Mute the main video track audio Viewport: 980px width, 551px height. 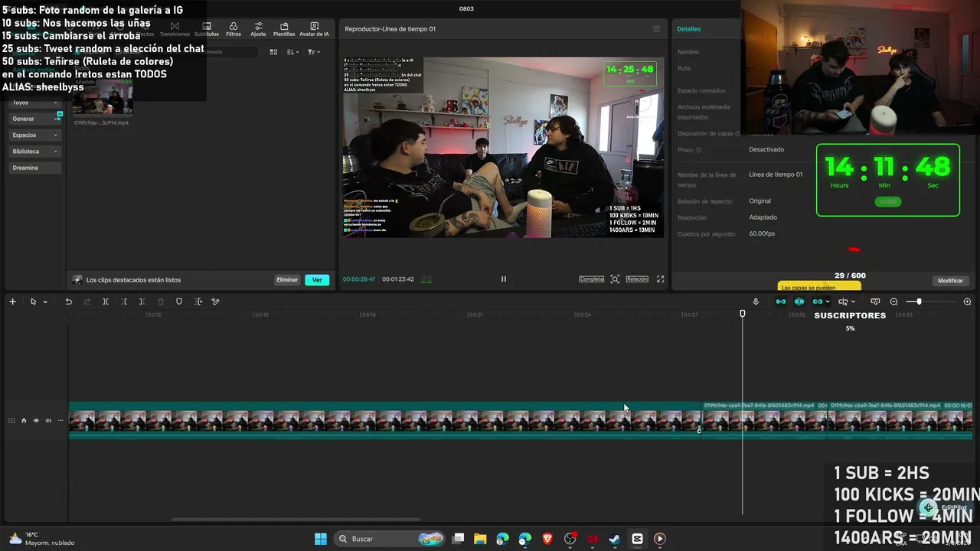pyautogui.click(x=48, y=420)
